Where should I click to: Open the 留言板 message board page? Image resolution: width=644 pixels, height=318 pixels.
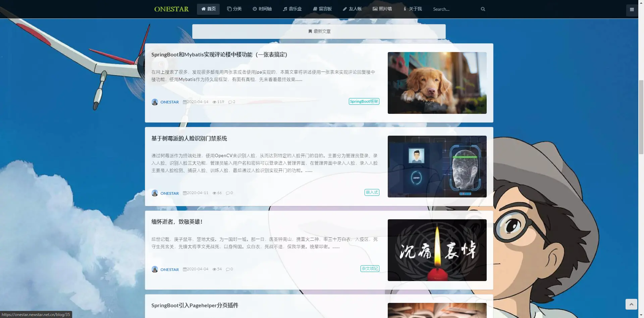[x=322, y=9]
